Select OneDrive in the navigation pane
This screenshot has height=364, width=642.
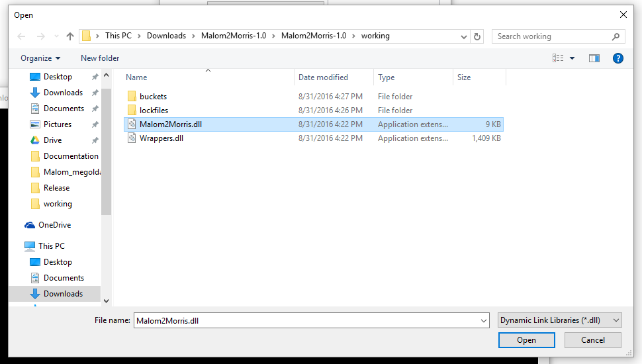[x=54, y=225]
